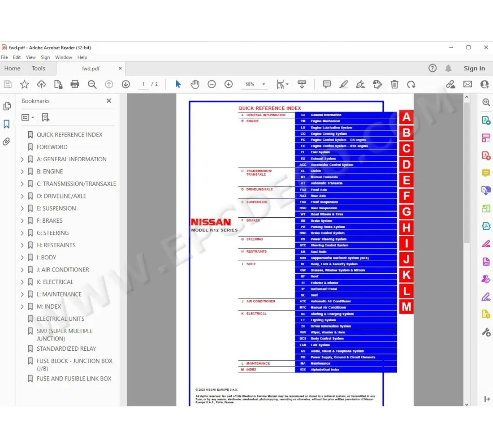Add a comment with sticky note icon

click(327, 84)
